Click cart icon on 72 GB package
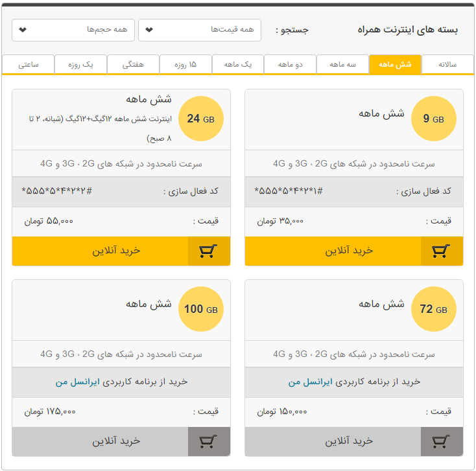Image resolution: width=476 pixels, height=471 pixels. click(442, 442)
